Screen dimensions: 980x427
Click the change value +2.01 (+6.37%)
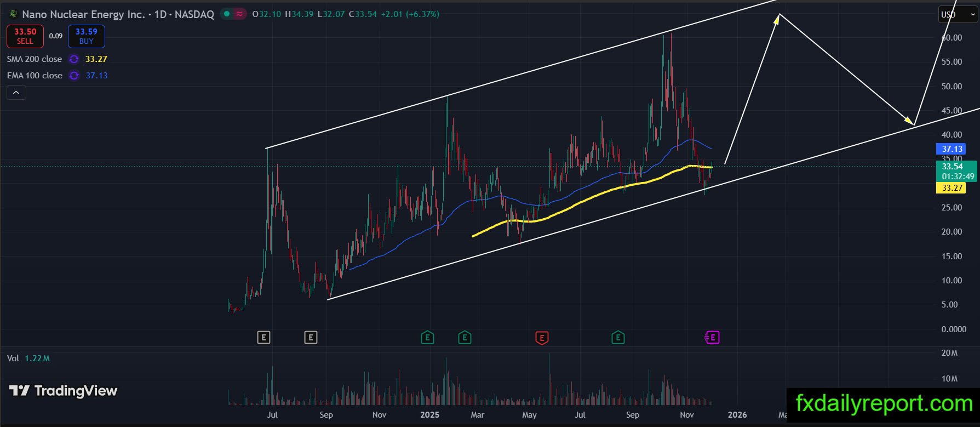[x=410, y=14]
